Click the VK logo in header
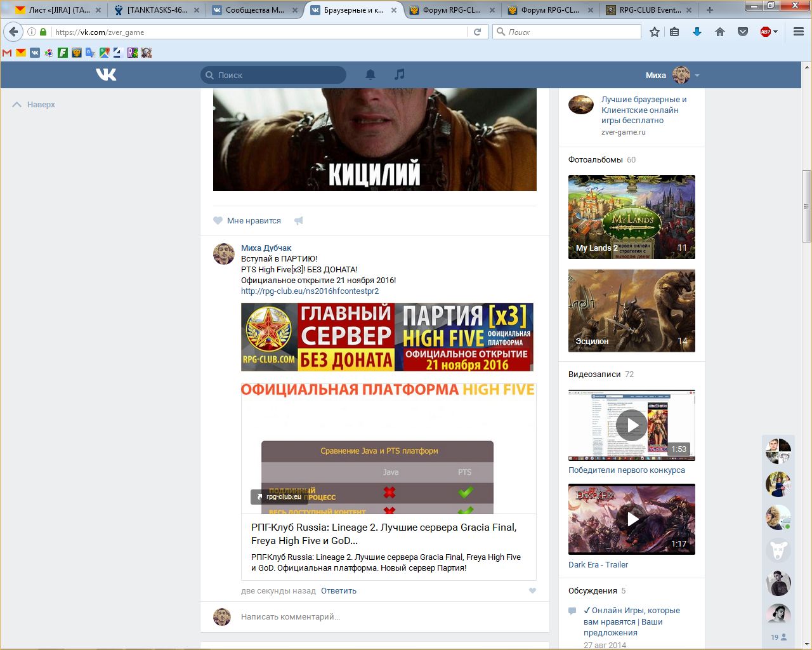 tap(106, 75)
